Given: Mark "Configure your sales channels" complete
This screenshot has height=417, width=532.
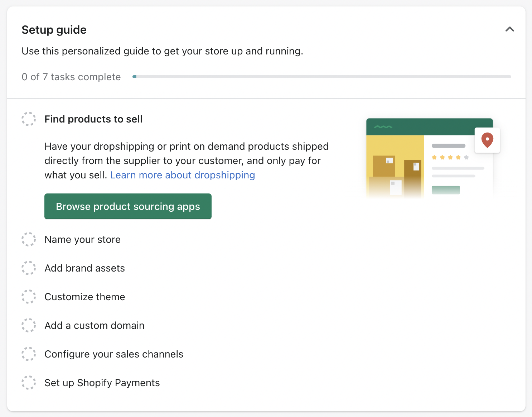Looking at the screenshot, I should [29, 354].
